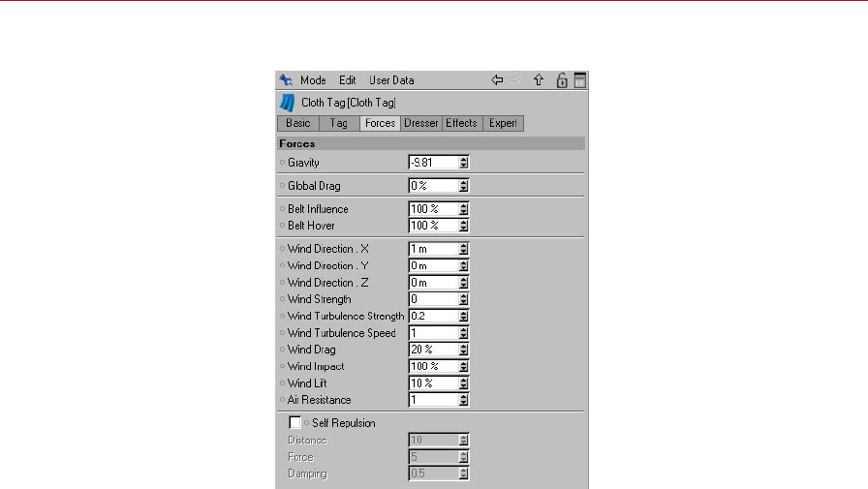868x489 pixels.
Task: Click the Cloth Tag icon
Action: [287, 103]
